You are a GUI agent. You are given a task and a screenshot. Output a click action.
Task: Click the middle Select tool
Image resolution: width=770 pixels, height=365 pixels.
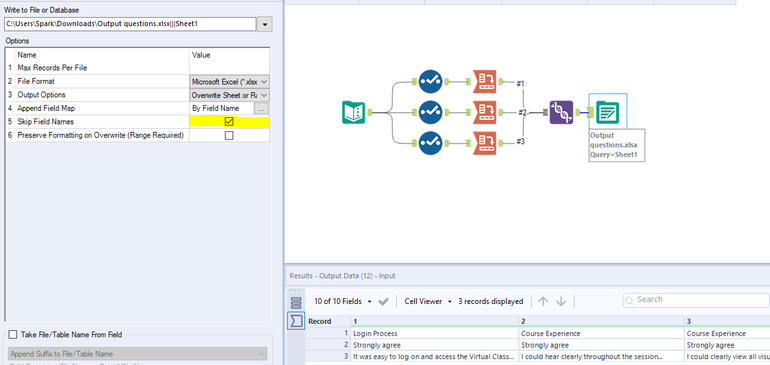tap(430, 112)
